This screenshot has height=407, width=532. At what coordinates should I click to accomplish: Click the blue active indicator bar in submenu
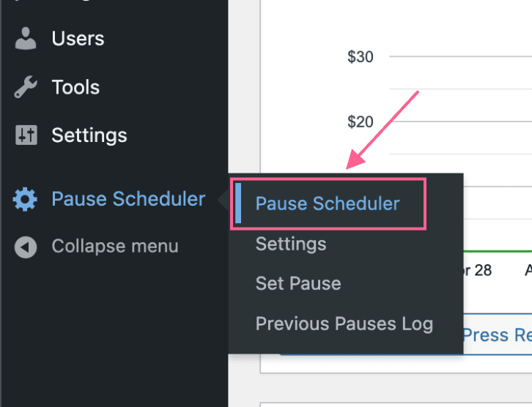238,203
